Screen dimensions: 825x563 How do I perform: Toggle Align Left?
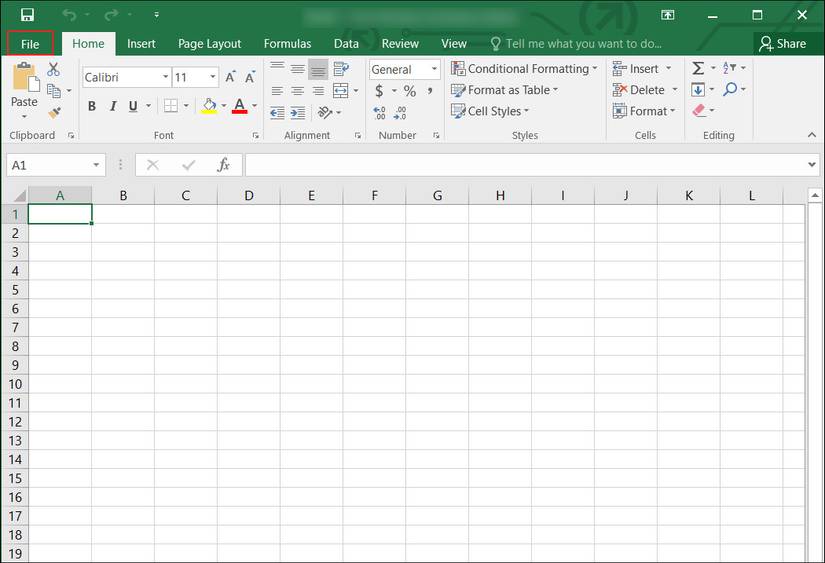tap(277, 91)
